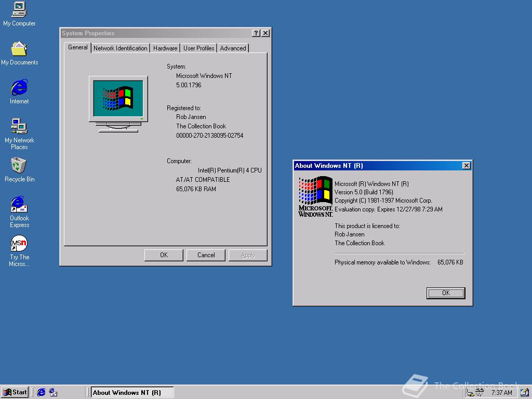Open the Hardware tab
This screenshot has width=532, height=399.
(x=165, y=48)
